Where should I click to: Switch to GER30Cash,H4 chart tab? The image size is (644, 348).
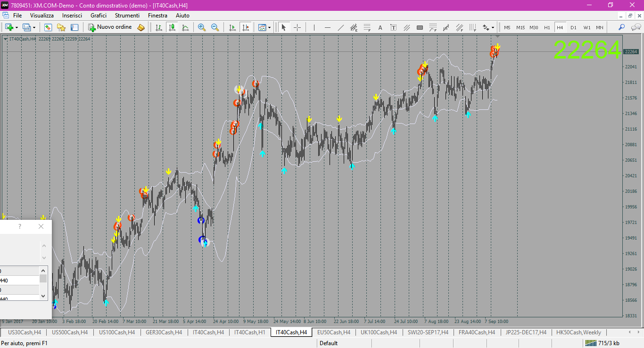coord(164,332)
